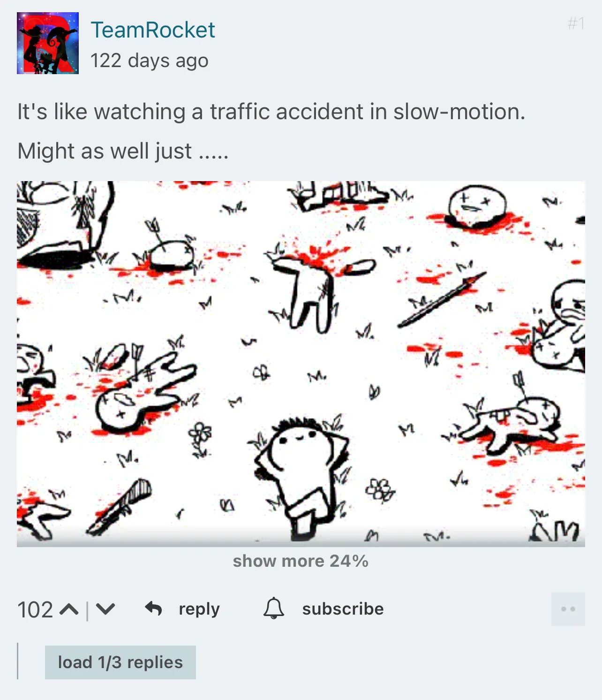Click the 102 vote count

[x=35, y=609]
